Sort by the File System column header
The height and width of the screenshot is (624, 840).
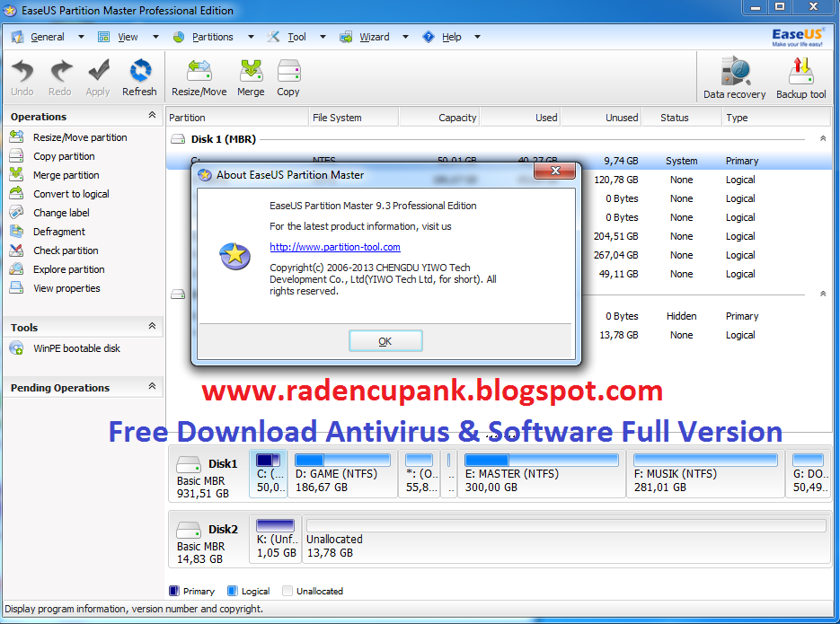pyautogui.click(x=354, y=118)
